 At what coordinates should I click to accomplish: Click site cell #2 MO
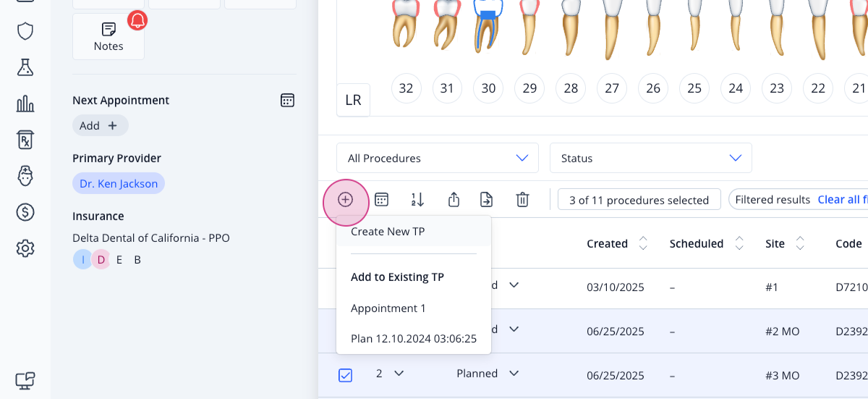click(782, 332)
